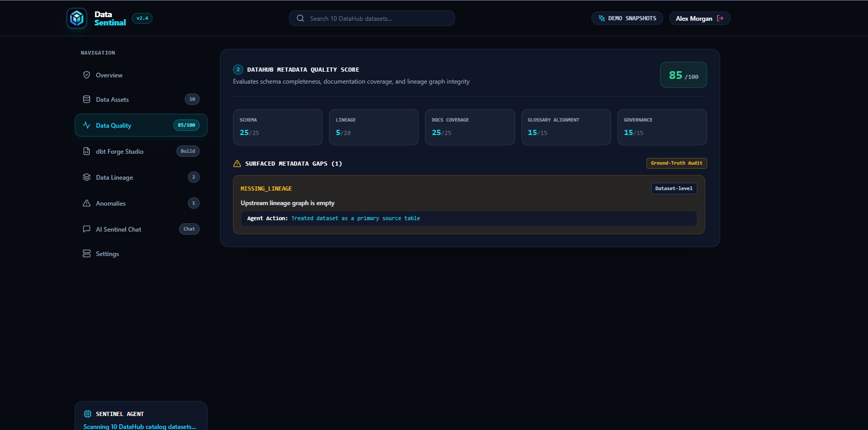This screenshot has width=868, height=430.
Task: Click the Alex Morgan user name
Action: click(x=694, y=18)
